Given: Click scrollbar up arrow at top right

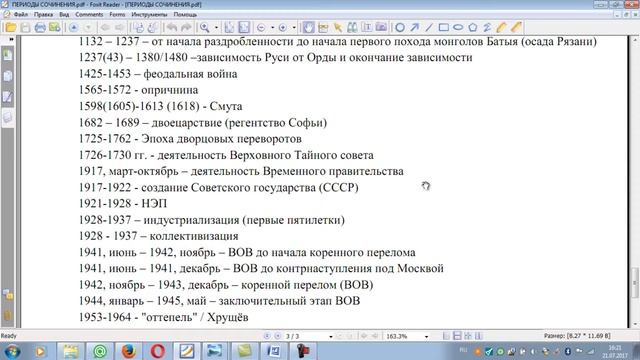Looking at the screenshot, I should [635, 40].
